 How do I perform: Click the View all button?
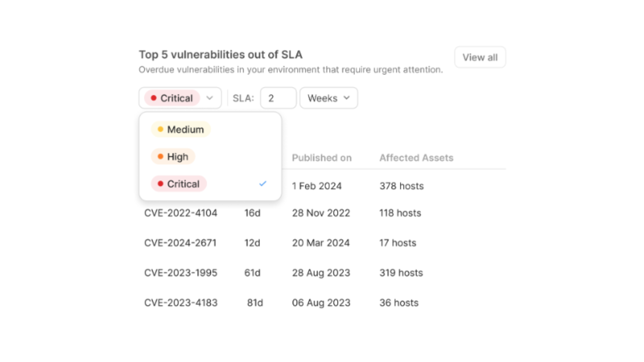click(479, 57)
